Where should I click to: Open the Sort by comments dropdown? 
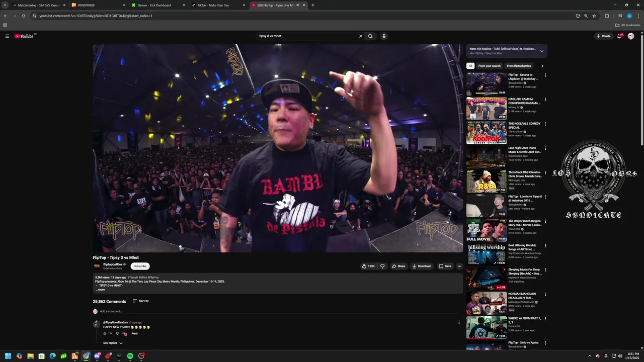141,301
